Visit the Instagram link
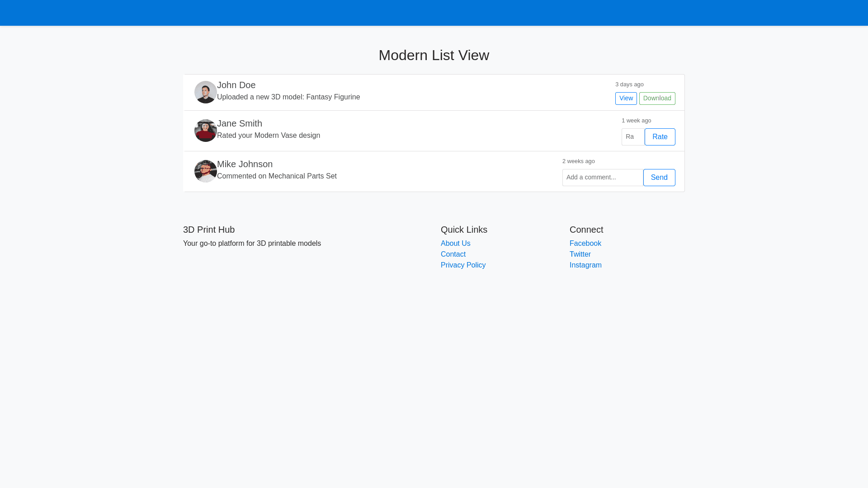 click(585, 265)
